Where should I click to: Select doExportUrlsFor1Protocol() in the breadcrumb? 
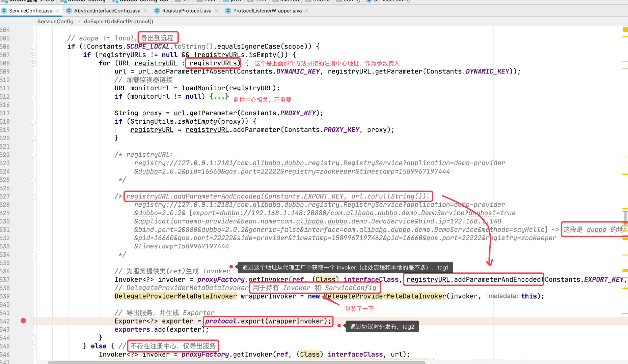coord(118,22)
